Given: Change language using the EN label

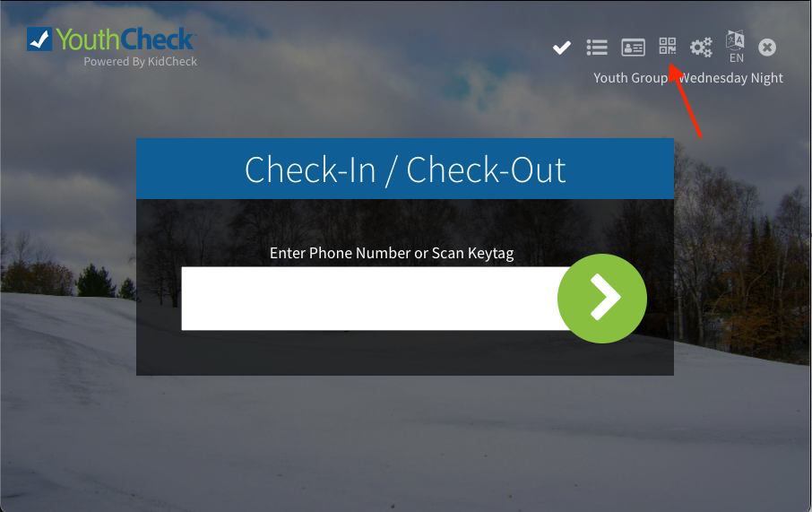Looking at the screenshot, I should tap(737, 58).
